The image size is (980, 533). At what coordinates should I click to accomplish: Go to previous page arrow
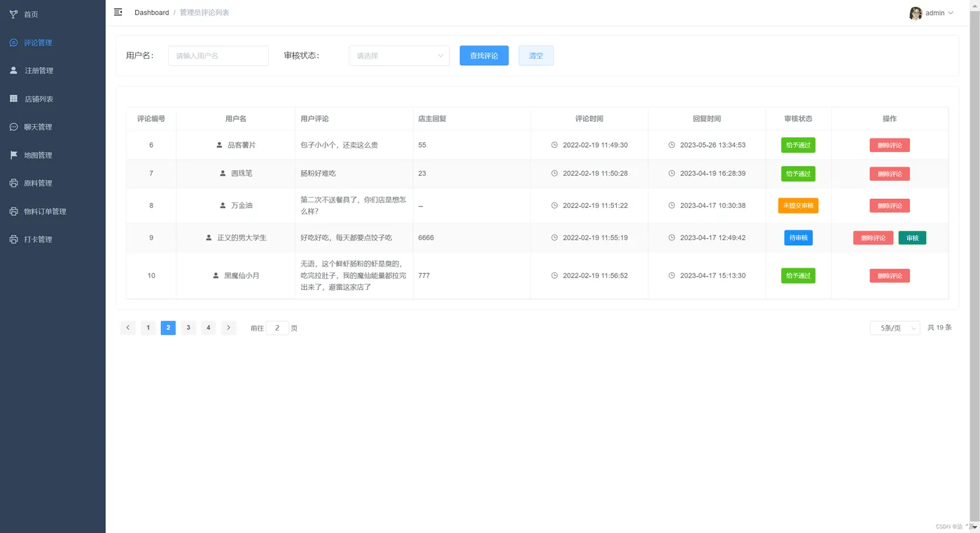[x=128, y=328]
